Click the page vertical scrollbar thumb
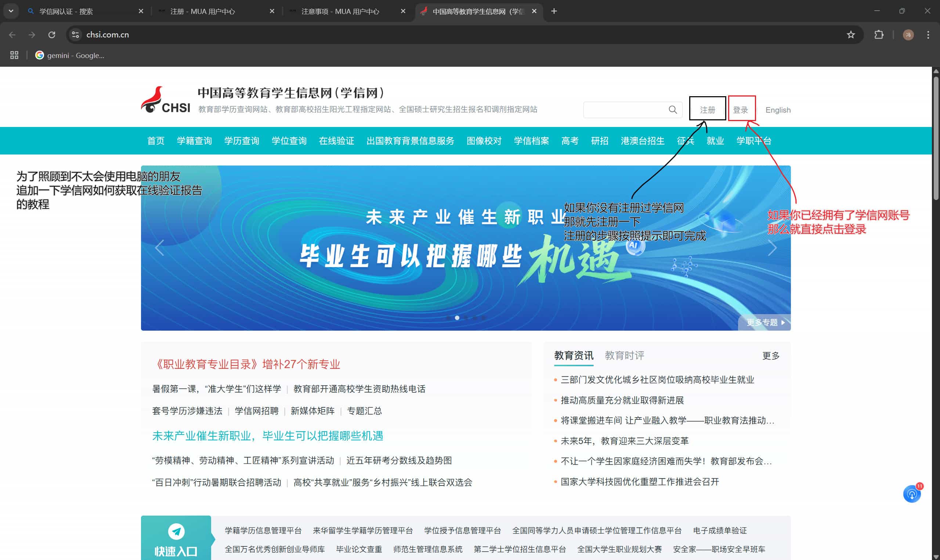 936,138
